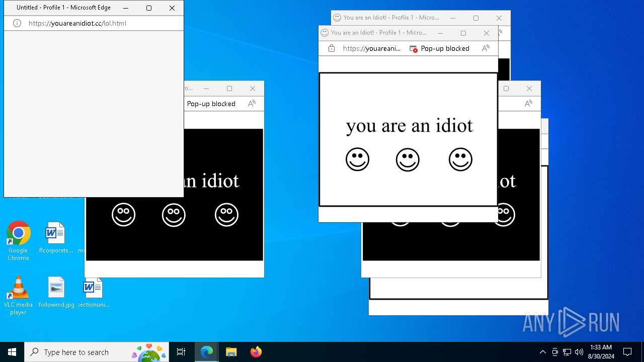
Task: Close the rearmost You are an Idiot window
Action: tap(499, 18)
